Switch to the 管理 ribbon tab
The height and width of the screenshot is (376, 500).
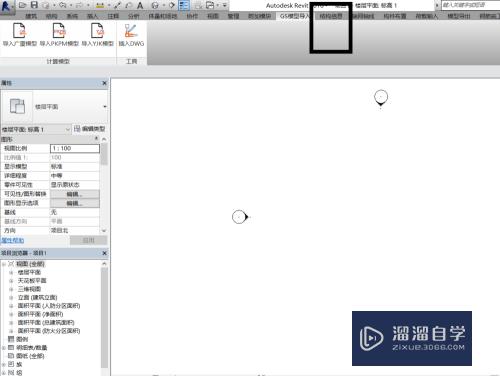(233, 16)
